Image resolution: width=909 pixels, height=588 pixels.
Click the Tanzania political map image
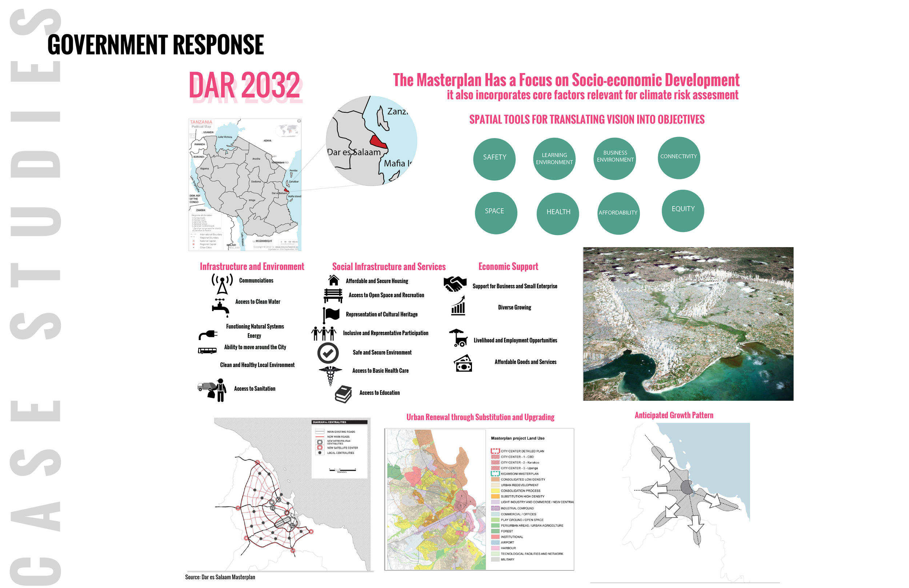point(245,185)
